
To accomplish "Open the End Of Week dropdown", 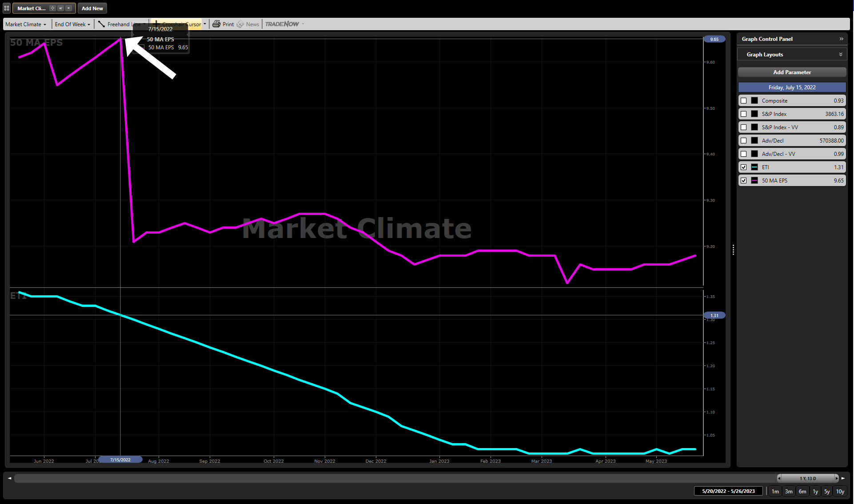I will (x=72, y=24).
